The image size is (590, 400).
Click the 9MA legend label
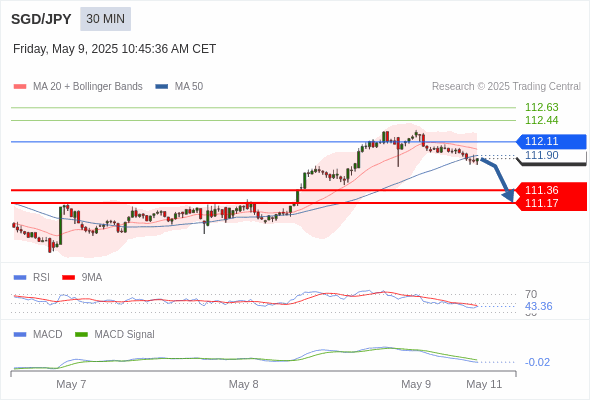coord(92,278)
